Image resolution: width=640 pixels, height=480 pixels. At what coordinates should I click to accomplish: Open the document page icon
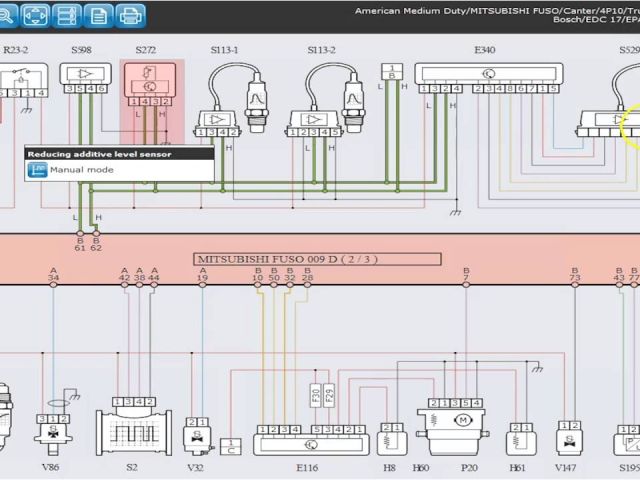pyautogui.click(x=99, y=15)
